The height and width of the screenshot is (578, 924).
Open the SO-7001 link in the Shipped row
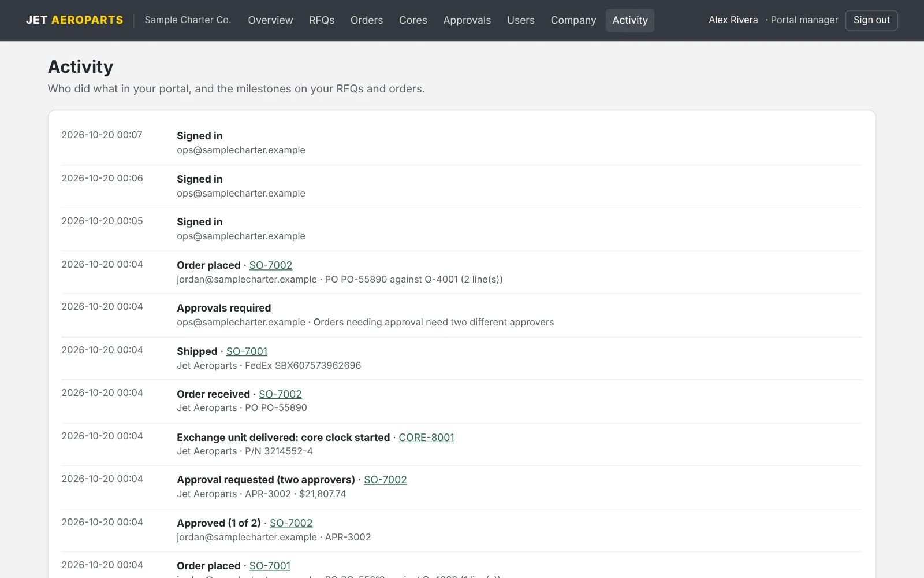tap(247, 351)
